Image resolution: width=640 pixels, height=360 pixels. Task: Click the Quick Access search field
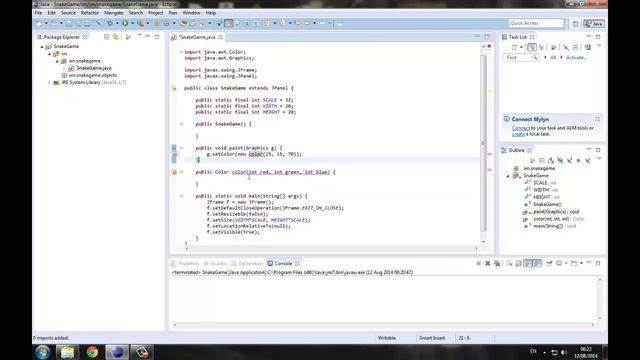click(536, 24)
